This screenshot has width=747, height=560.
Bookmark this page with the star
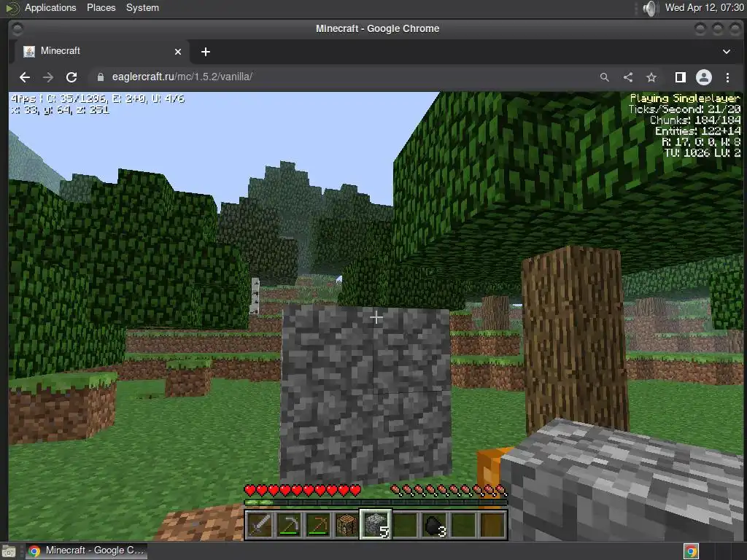pos(651,77)
